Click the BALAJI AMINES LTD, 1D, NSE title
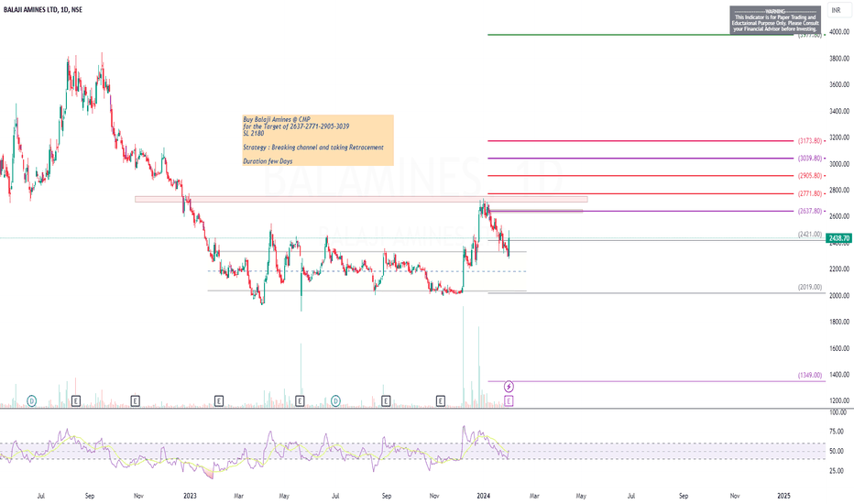 pyautogui.click(x=43, y=10)
